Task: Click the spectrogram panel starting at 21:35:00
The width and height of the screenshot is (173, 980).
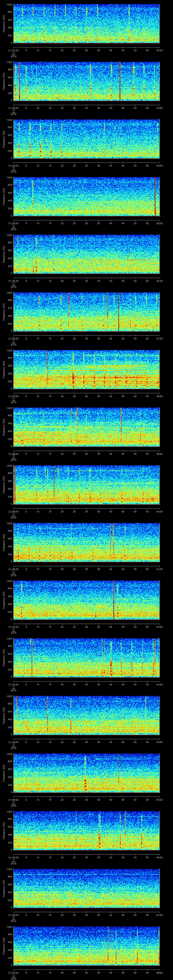Action: (x=86, y=254)
